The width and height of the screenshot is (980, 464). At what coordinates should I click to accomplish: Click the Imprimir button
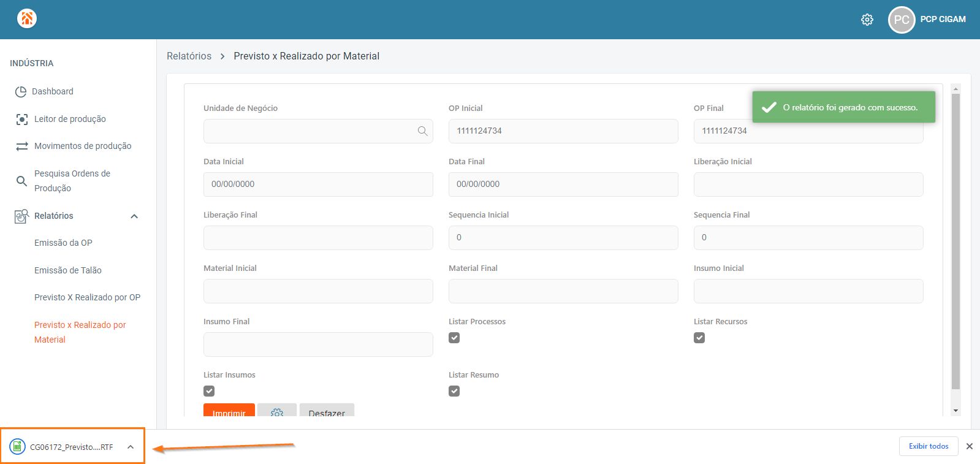pos(229,411)
